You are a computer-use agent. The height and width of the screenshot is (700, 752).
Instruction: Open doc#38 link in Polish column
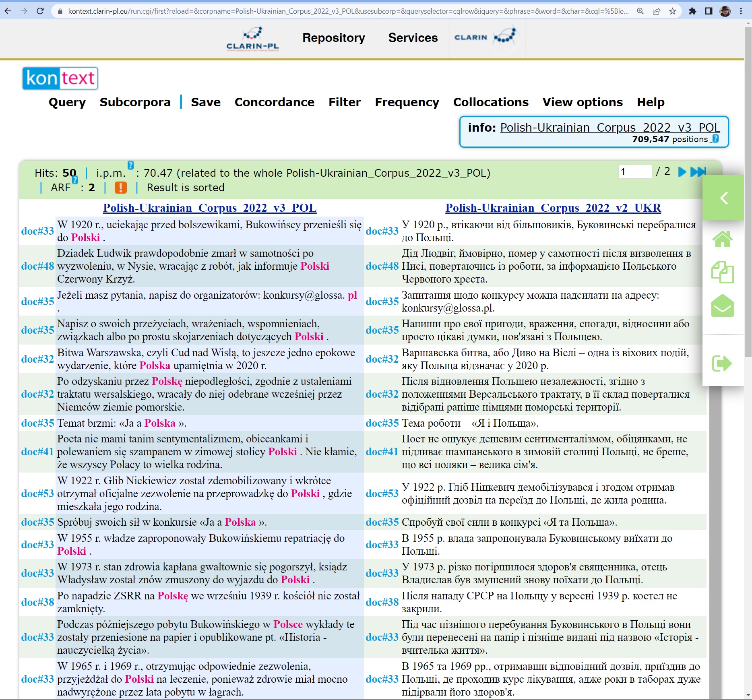(x=37, y=602)
